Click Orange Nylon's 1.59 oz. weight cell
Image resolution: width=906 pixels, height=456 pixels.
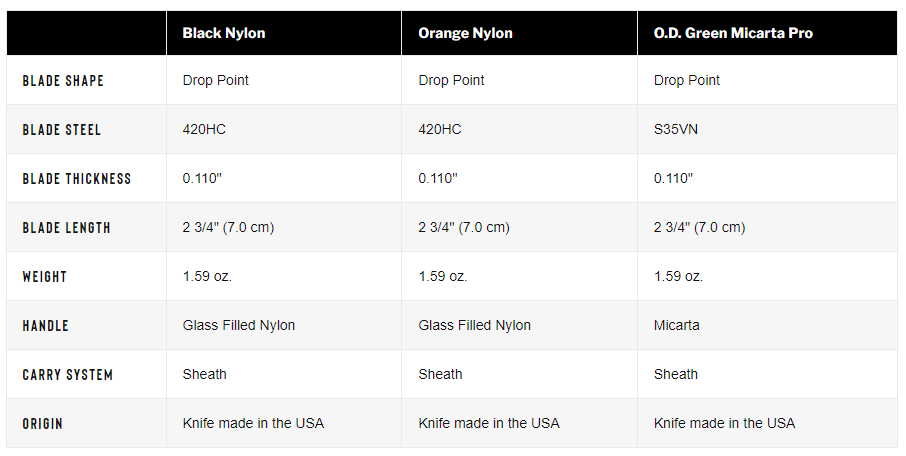(x=443, y=276)
